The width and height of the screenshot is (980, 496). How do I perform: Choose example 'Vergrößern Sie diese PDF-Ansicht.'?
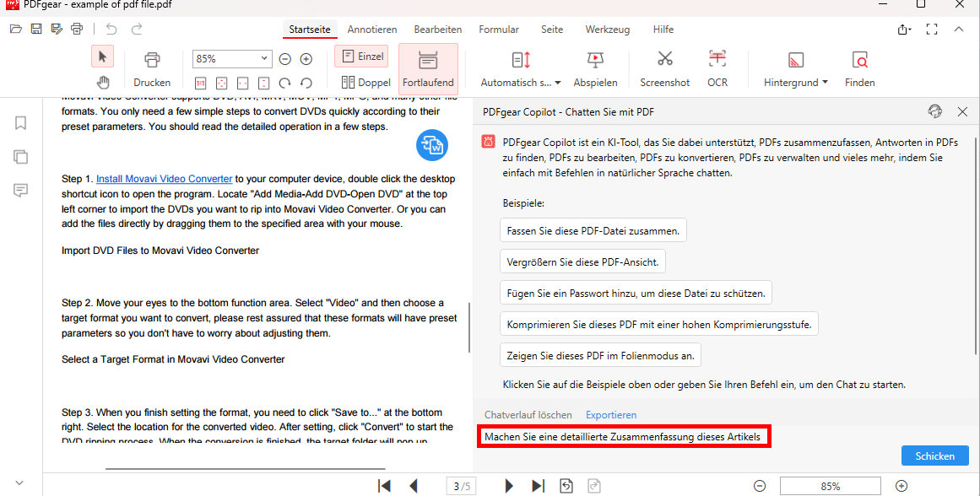[582, 261]
